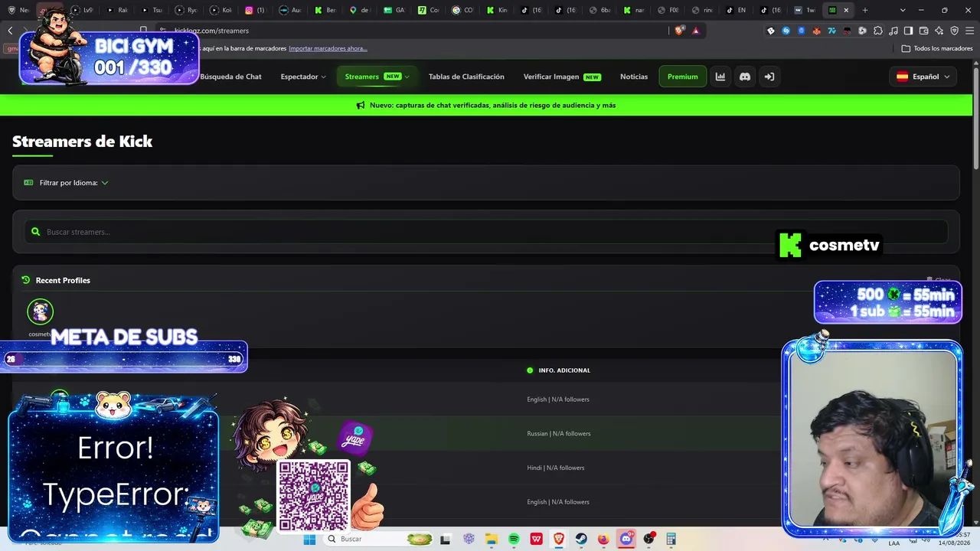
Task: Click the login arrow icon in navbar
Action: click(769, 77)
